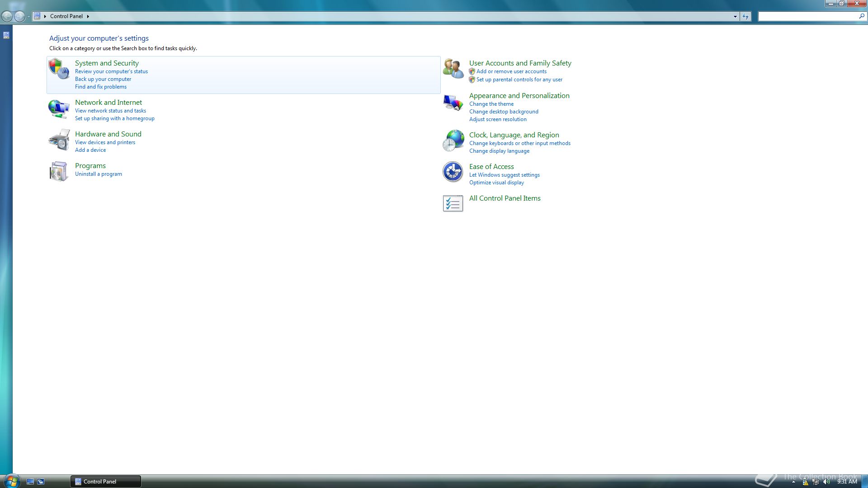Click Back up your computer
Viewport: 868px width, 488px height.
coord(103,79)
